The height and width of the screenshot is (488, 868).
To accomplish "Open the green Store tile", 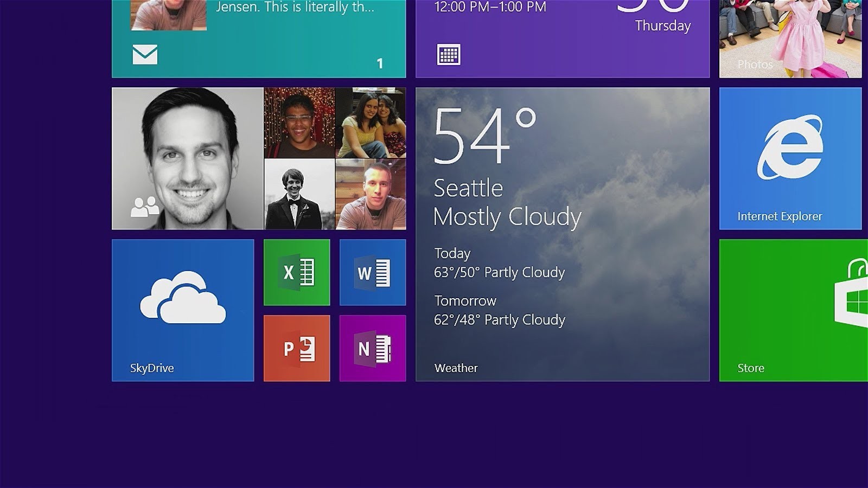I will pyautogui.click(x=793, y=310).
